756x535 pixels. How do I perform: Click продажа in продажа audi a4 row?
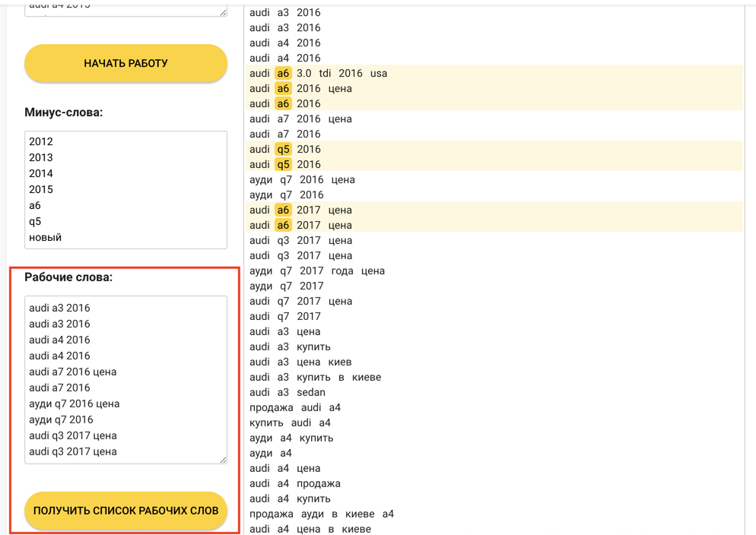tap(271, 407)
